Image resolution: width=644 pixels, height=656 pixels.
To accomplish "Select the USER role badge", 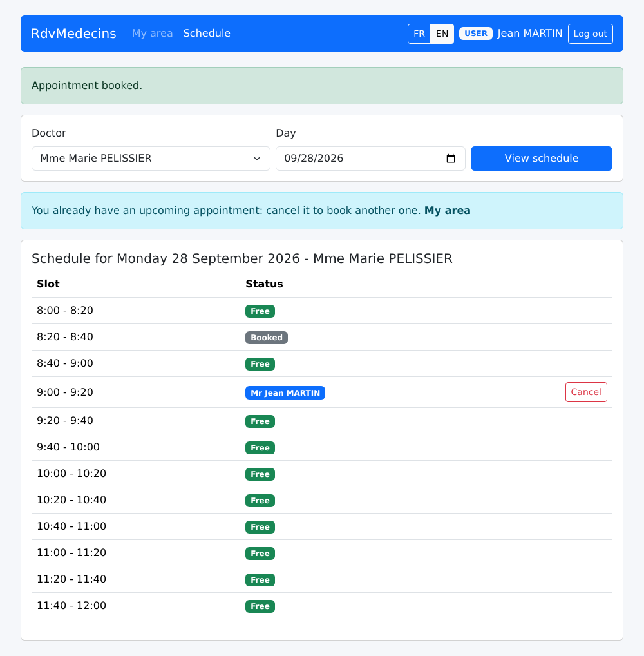I will (x=476, y=34).
